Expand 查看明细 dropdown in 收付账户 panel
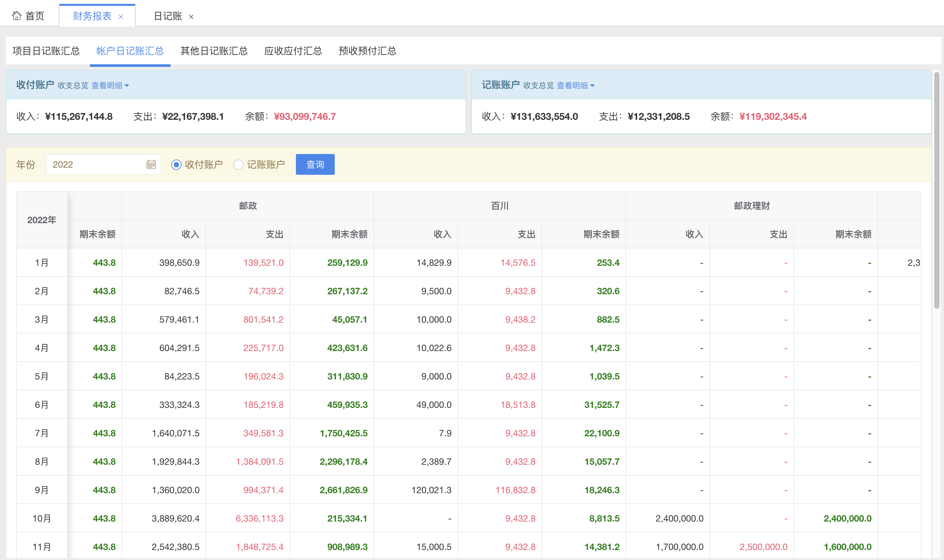Screen dimensions: 944x560 [110, 86]
